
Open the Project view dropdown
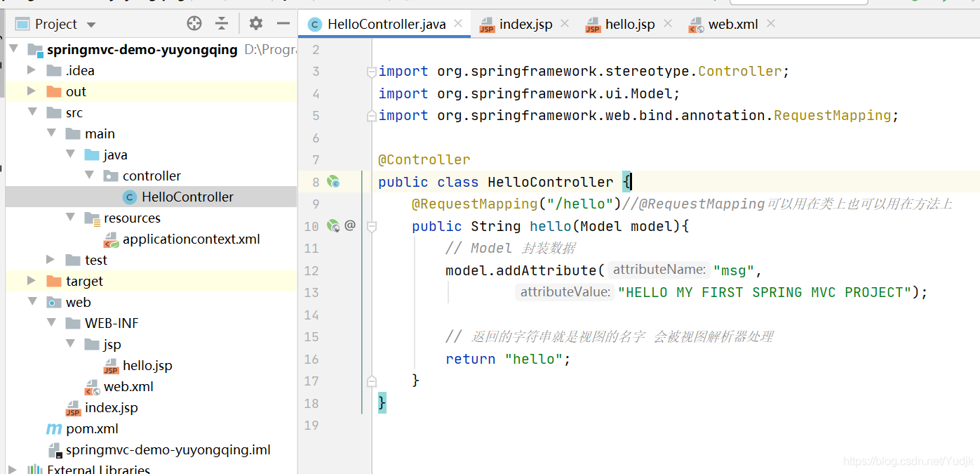pos(91,25)
